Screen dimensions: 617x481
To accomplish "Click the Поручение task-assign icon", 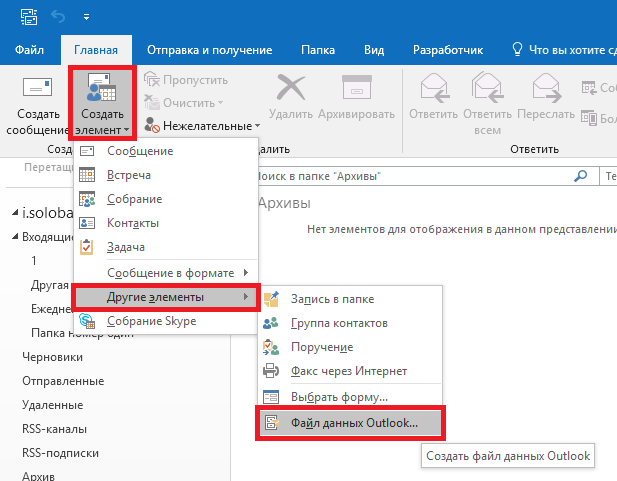I will click(271, 347).
